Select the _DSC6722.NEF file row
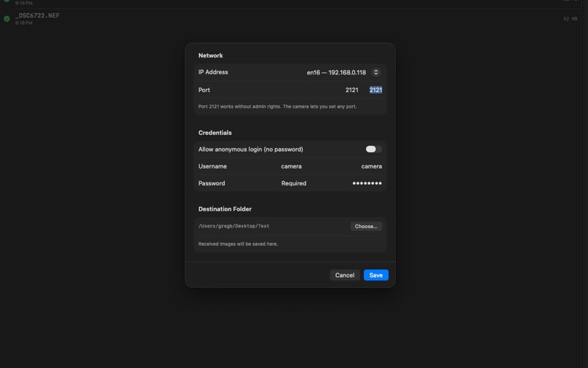Screen dimensions: 588x368 click(291, 18)
